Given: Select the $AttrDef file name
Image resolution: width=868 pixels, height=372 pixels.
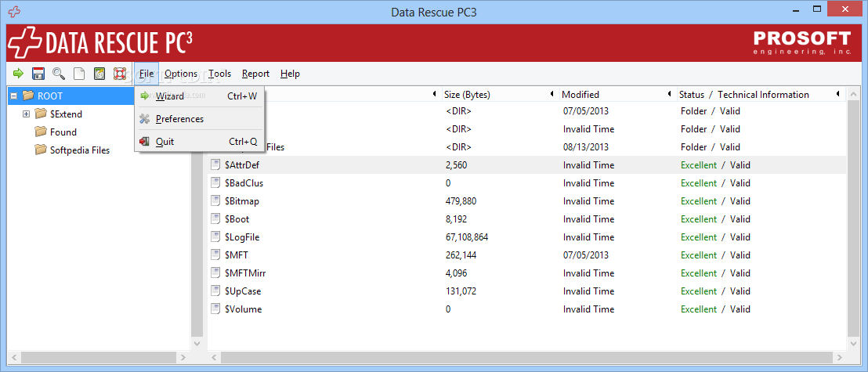Looking at the screenshot, I should pos(243,165).
